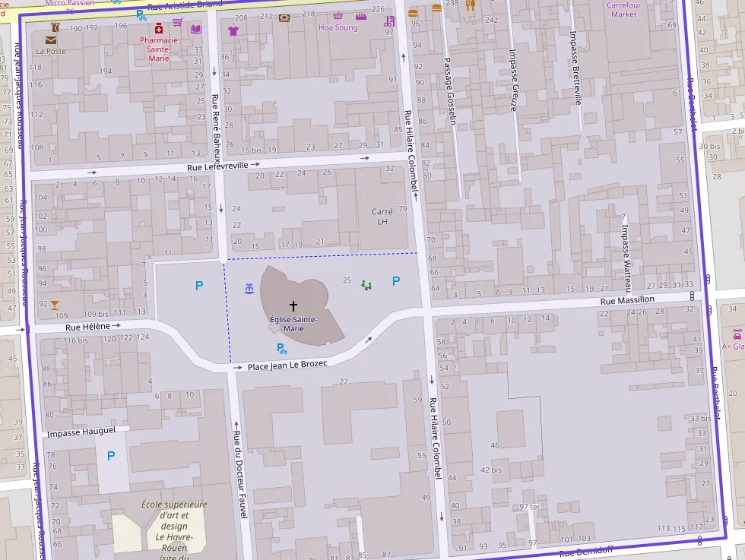Image resolution: width=745 pixels, height=560 pixels.
Task: Select the Hoa Soung shop basket icon
Action: [338, 16]
